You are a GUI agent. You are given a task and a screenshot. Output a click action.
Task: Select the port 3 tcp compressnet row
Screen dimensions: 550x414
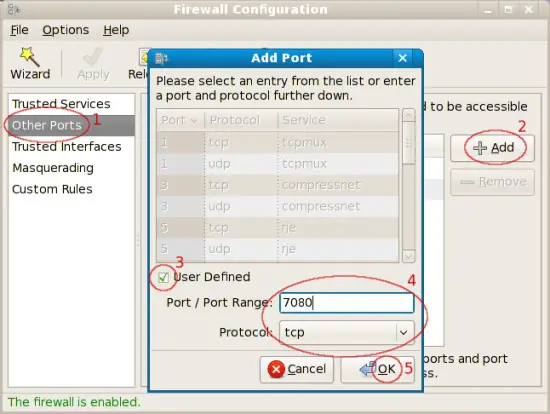tap(277, 185)
